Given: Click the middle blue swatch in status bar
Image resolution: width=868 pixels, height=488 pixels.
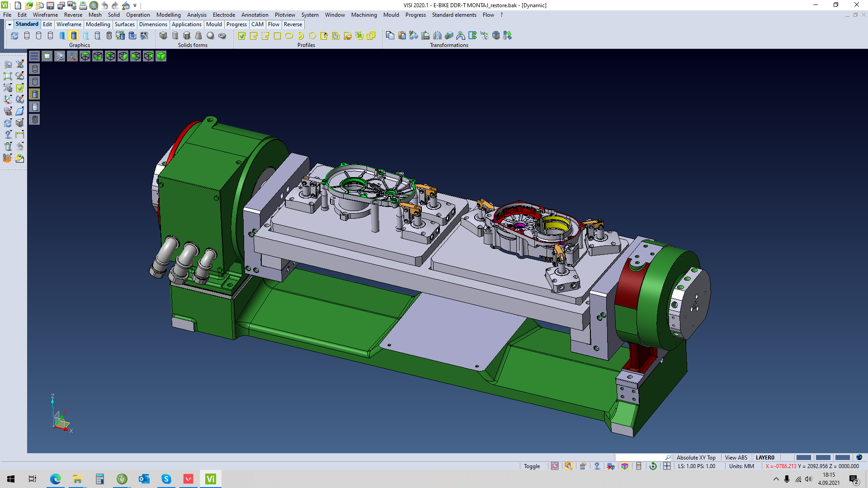Looking at the screenshot, I should tap(823, 458).
